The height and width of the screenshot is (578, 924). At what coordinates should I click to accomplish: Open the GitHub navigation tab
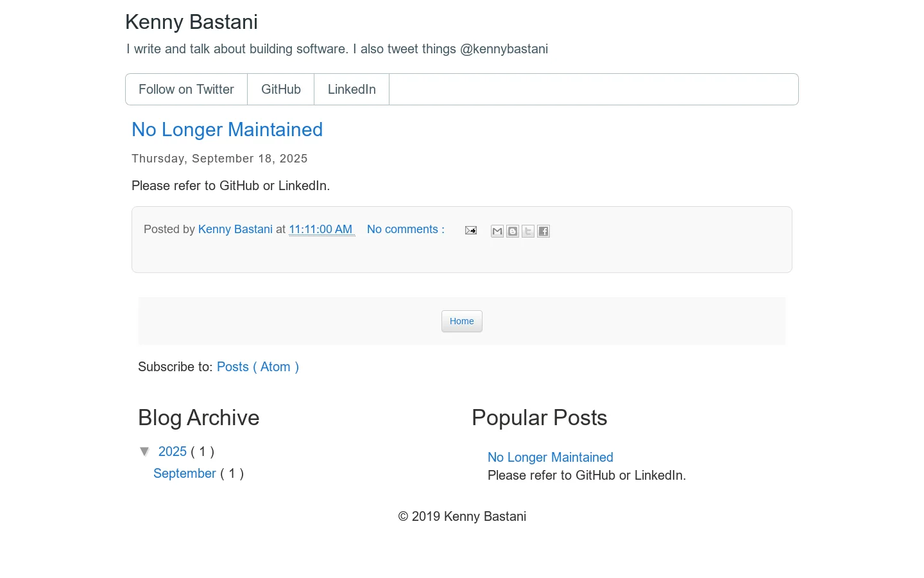pyautogui.click(x=281, y=89)
